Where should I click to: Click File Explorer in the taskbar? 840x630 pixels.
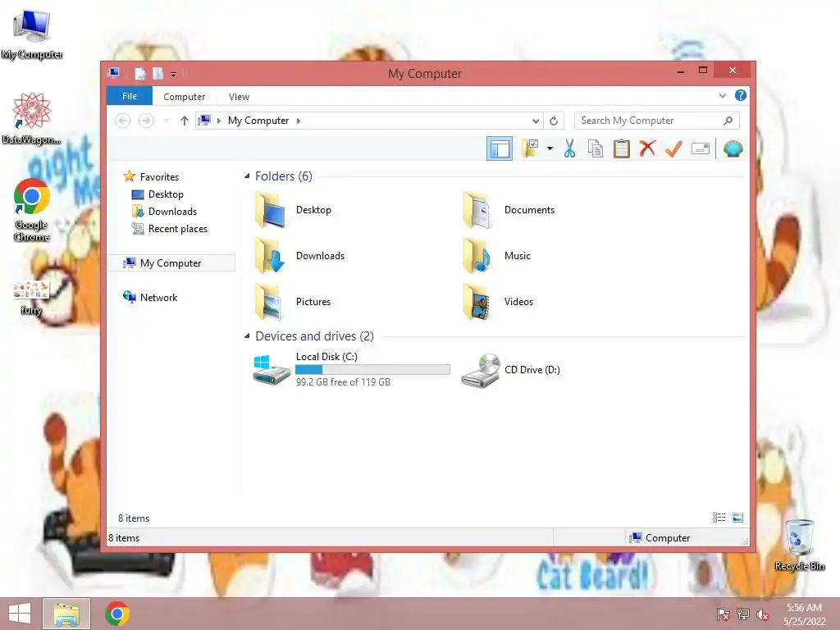pyautogui.click(x=66, y=614)
